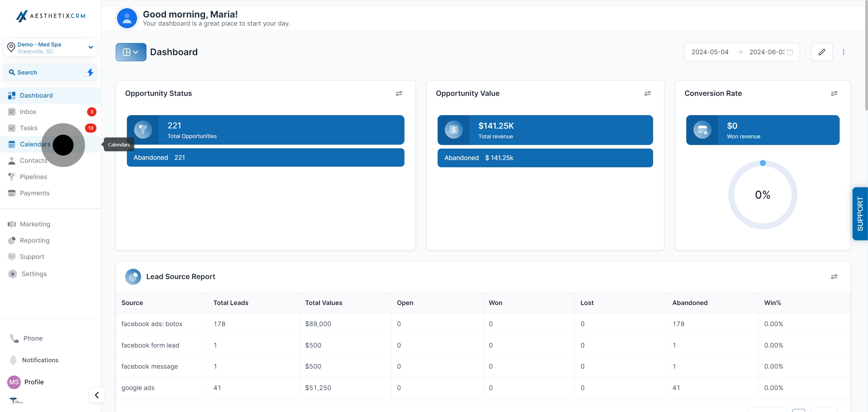This screenshot has width=868, height=412.
Task: Click the Conversion Rate filter settings icon
Action: tap(834, 93)
